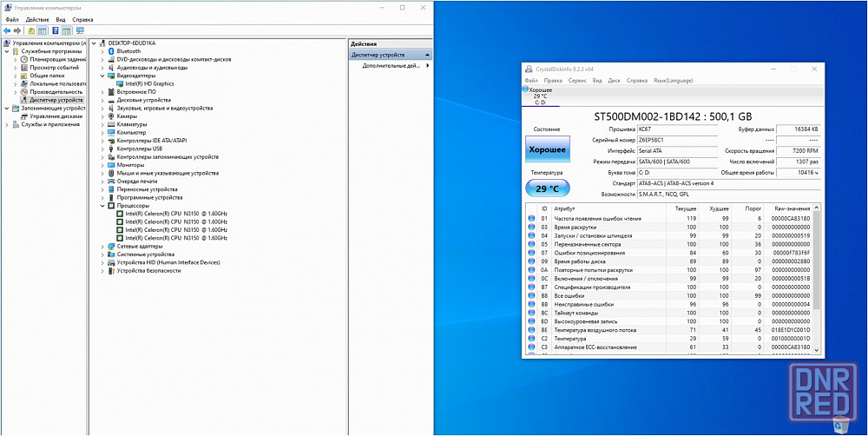Open the 'Действие' menu in Computer Management

(x=37, y=19)
